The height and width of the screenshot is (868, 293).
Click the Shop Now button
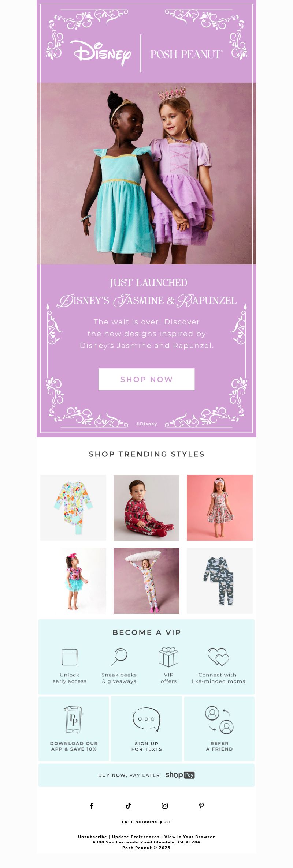click(146, 379)
